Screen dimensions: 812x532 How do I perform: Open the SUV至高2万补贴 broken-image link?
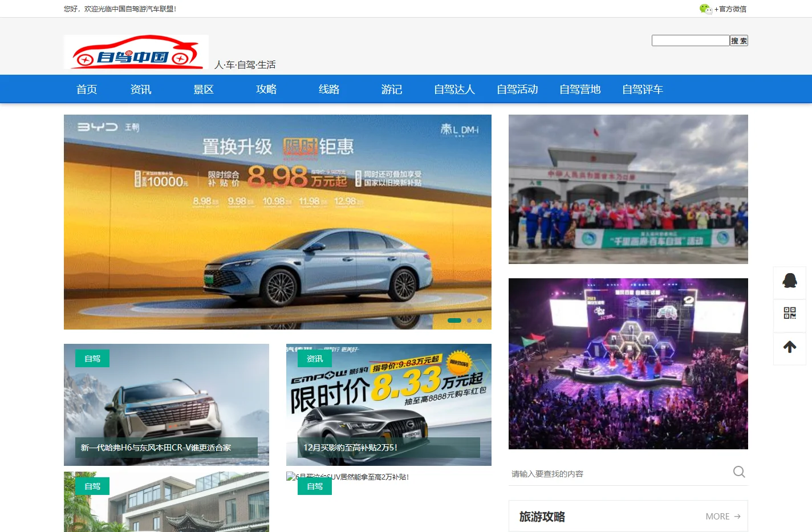tap(348, 477)
